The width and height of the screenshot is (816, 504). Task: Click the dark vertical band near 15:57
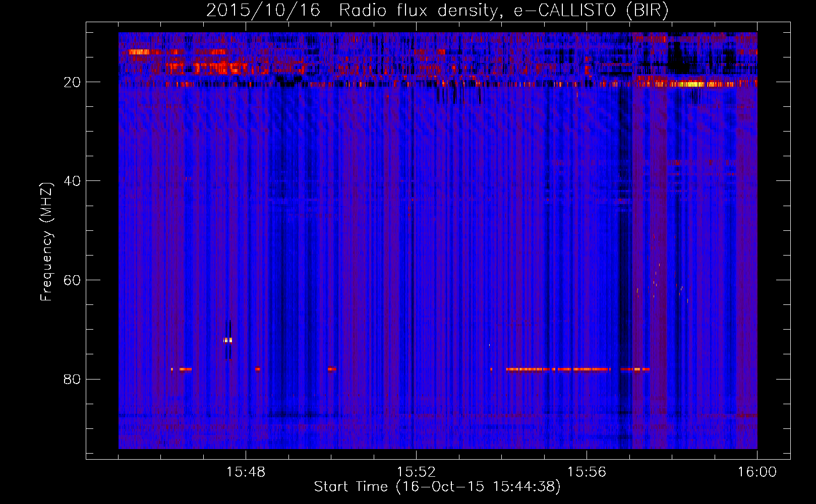point(625,252)
